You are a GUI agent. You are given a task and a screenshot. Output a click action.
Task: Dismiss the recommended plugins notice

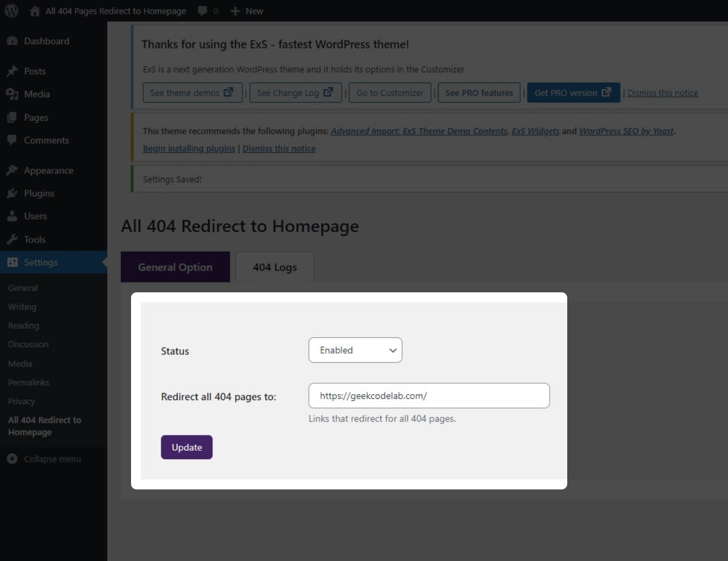[x=279, y=149]
